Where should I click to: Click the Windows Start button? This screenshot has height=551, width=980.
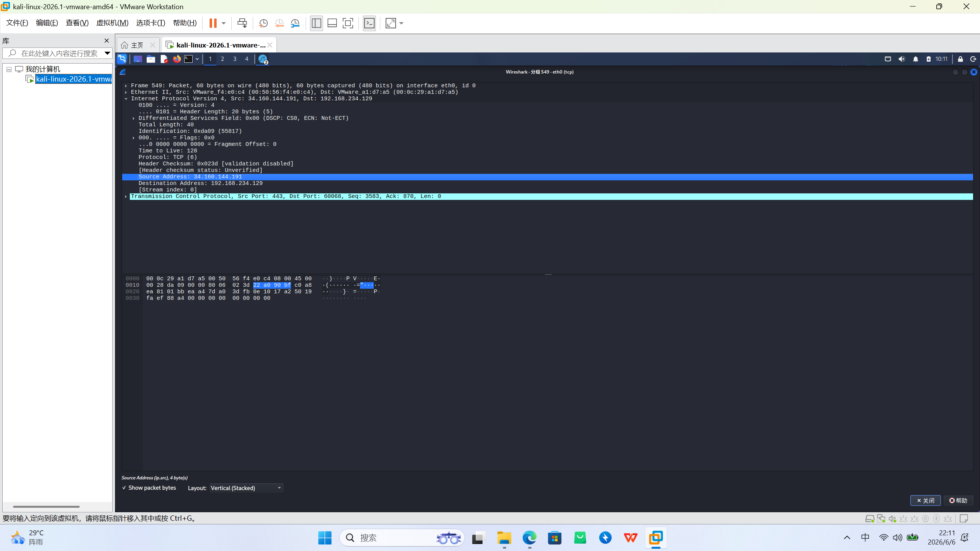pos(325,538)
